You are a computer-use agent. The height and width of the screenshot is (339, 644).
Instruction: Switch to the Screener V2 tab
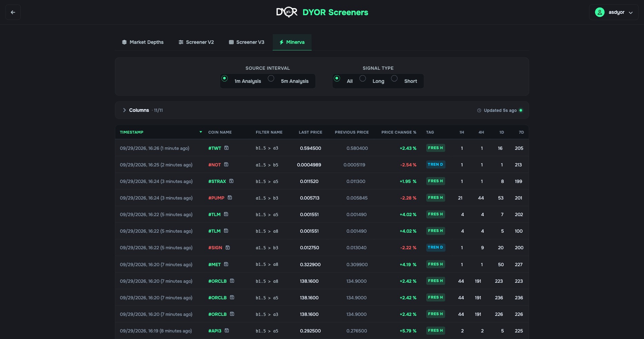tap(196, 42)
